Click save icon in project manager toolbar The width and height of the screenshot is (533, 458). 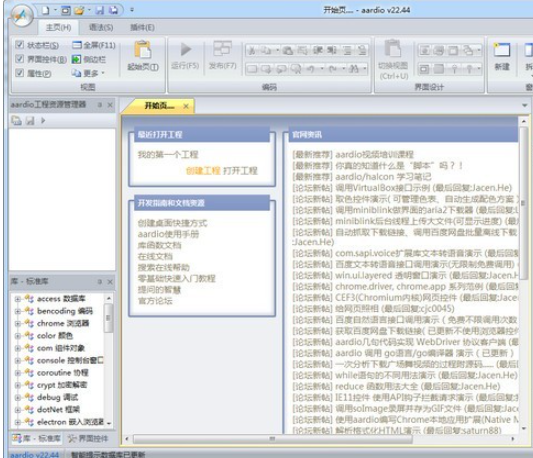(30, 120)
